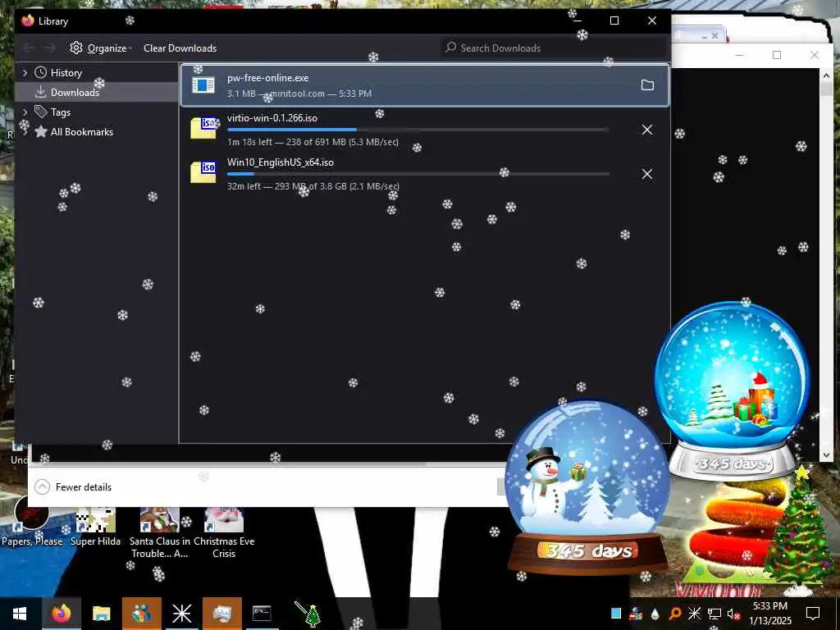Select the virtio-win-0.1.266.iso file name
Screen dimensions: 840x630
[x=272, y=118]
